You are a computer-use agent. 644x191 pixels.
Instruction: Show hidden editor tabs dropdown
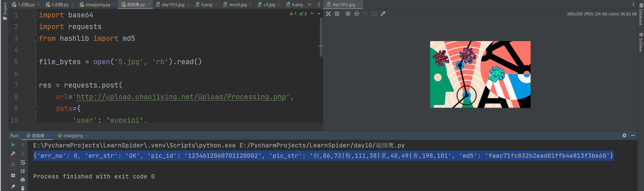pos(310,5)
